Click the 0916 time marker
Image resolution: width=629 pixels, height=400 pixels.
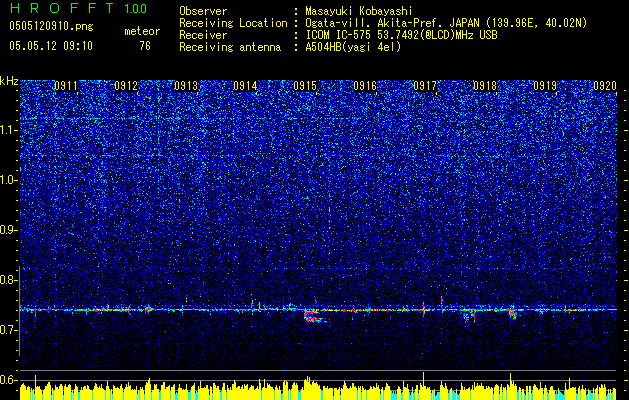click(x=365, y=86)
